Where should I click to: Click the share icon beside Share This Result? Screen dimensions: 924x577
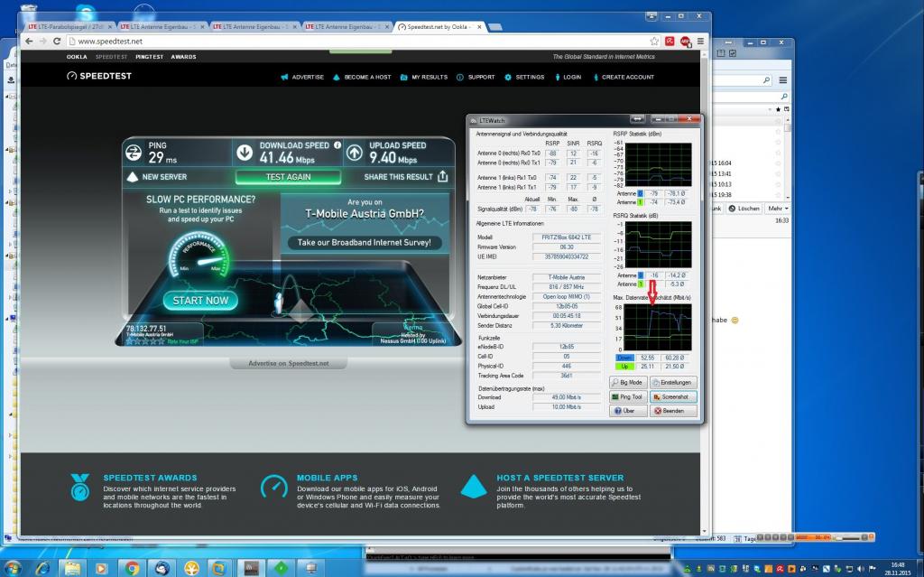pos(442,176)
